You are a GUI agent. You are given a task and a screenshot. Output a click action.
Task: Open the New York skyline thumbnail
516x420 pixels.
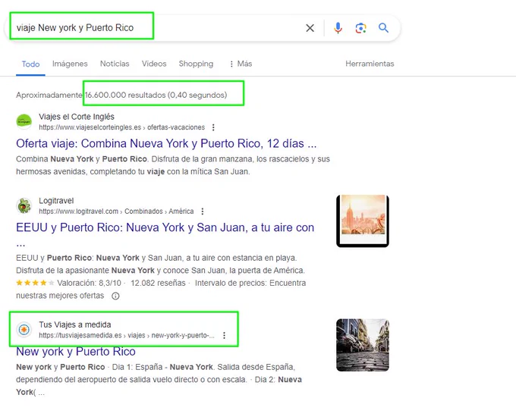tap(363, 221)
